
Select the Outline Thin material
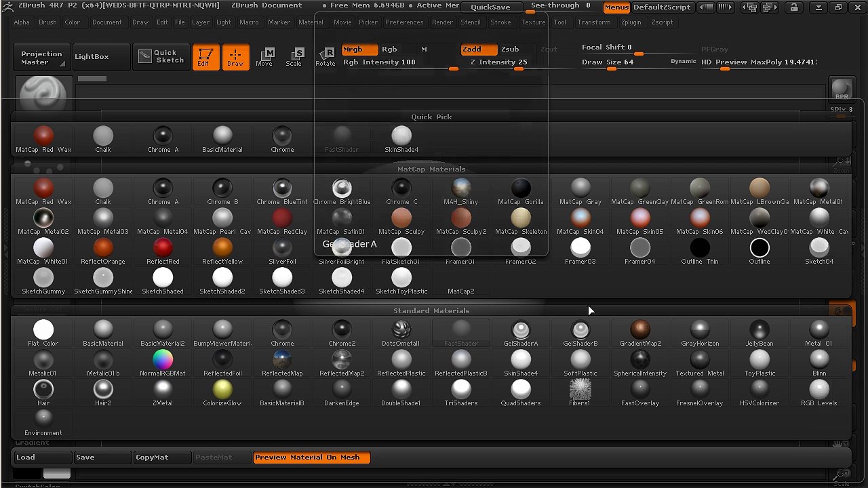point(700,251)
